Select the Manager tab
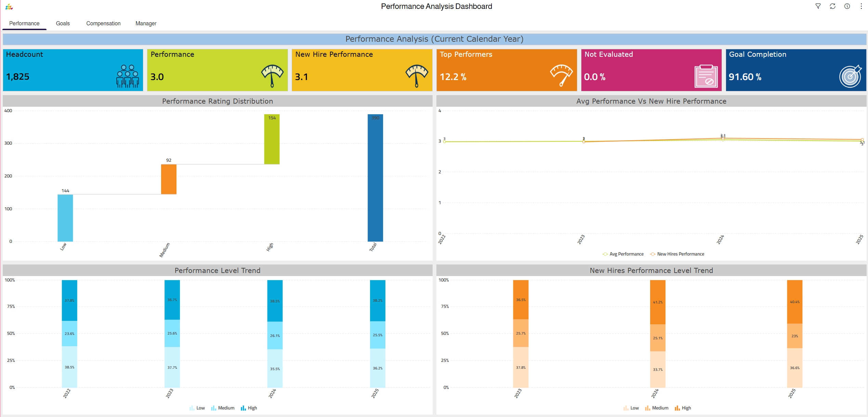868x417 pixels. click(x=146, y=23)
